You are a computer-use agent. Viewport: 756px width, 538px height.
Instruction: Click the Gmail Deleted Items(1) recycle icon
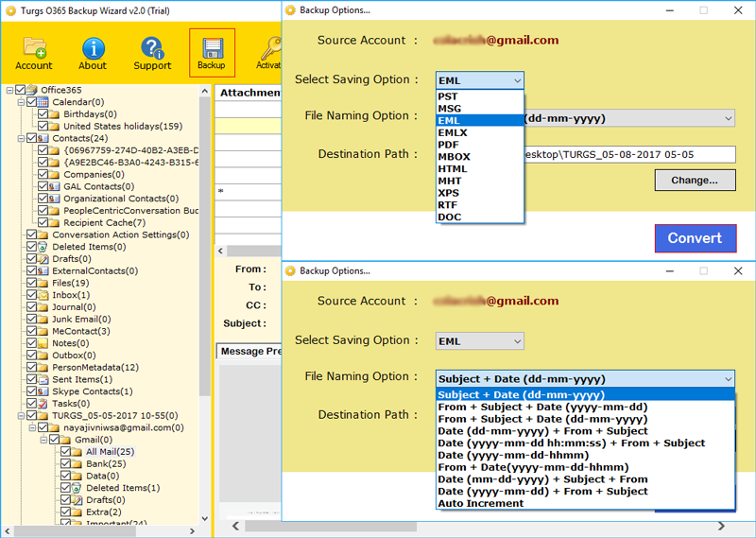coord(77,488)
